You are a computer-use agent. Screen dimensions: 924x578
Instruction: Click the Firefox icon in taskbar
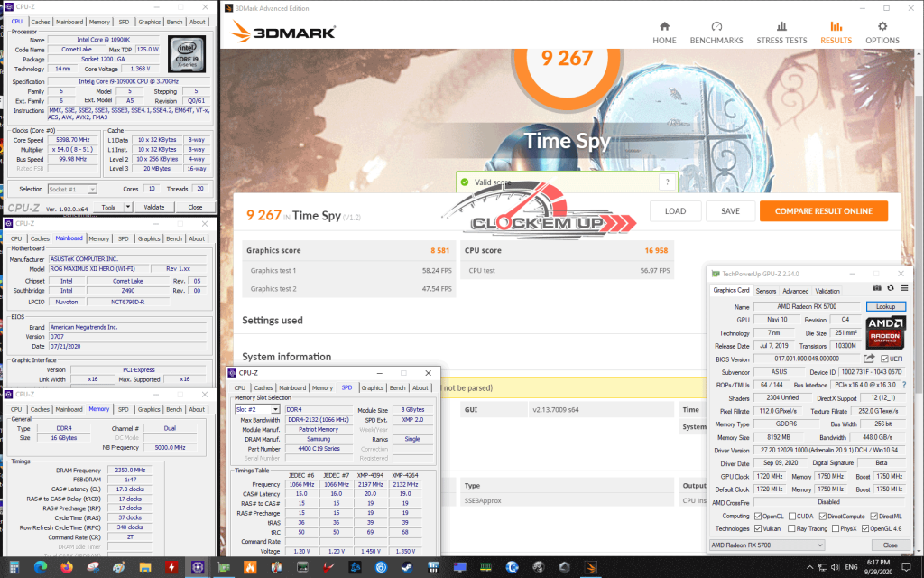tap(67, 567)
